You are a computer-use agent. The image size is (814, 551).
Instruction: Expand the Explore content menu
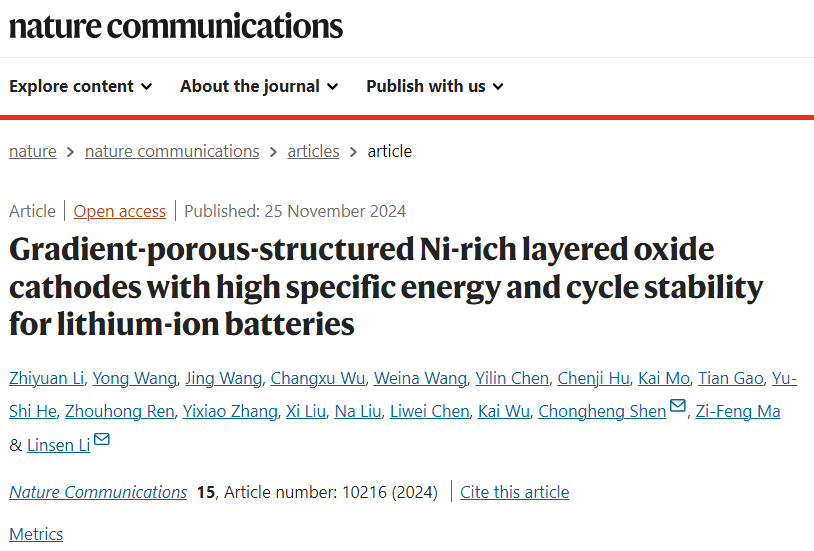tap(80, 86)
